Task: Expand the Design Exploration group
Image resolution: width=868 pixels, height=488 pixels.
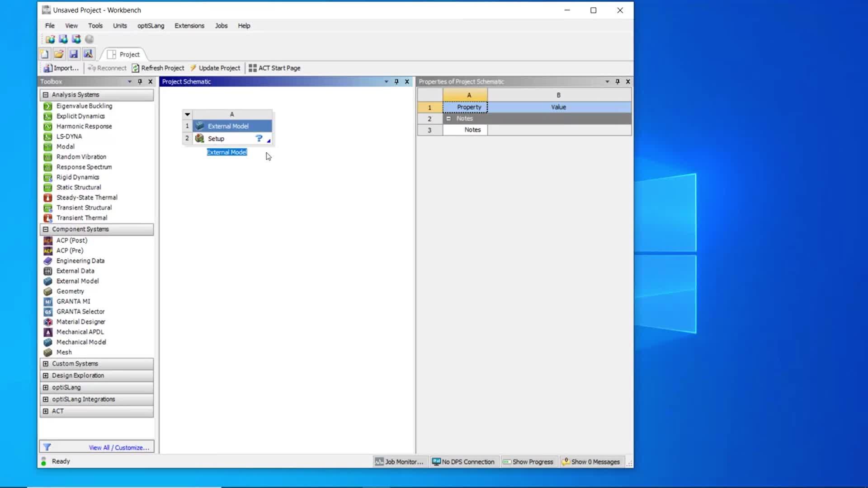Action: (x=46, y=375)
